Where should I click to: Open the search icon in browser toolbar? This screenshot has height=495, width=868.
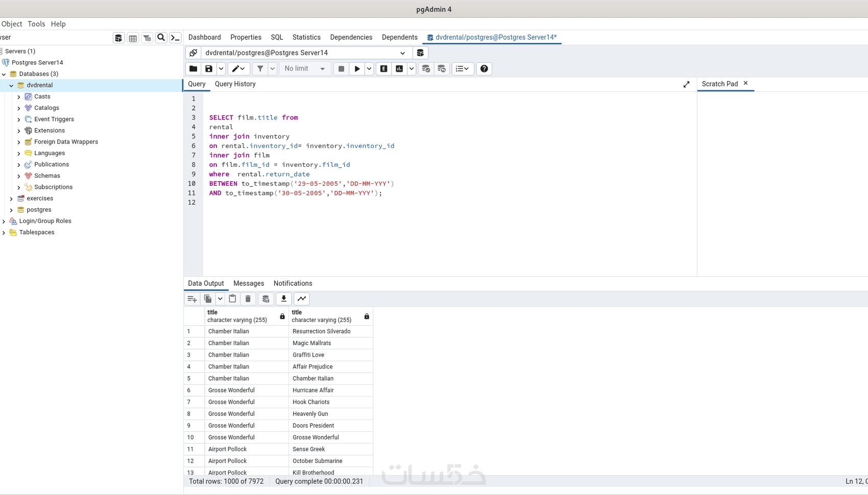[161, 37]
